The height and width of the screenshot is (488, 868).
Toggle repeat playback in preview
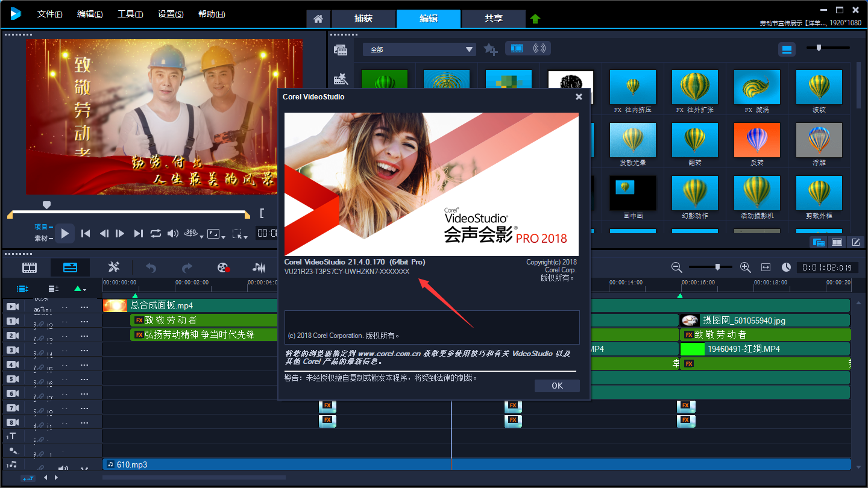(156, 233)
